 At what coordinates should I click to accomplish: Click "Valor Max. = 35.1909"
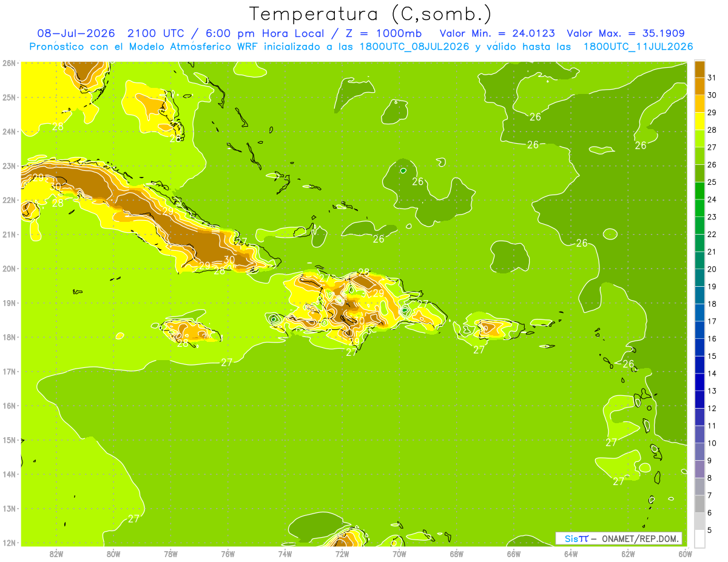tap(626, 33)
